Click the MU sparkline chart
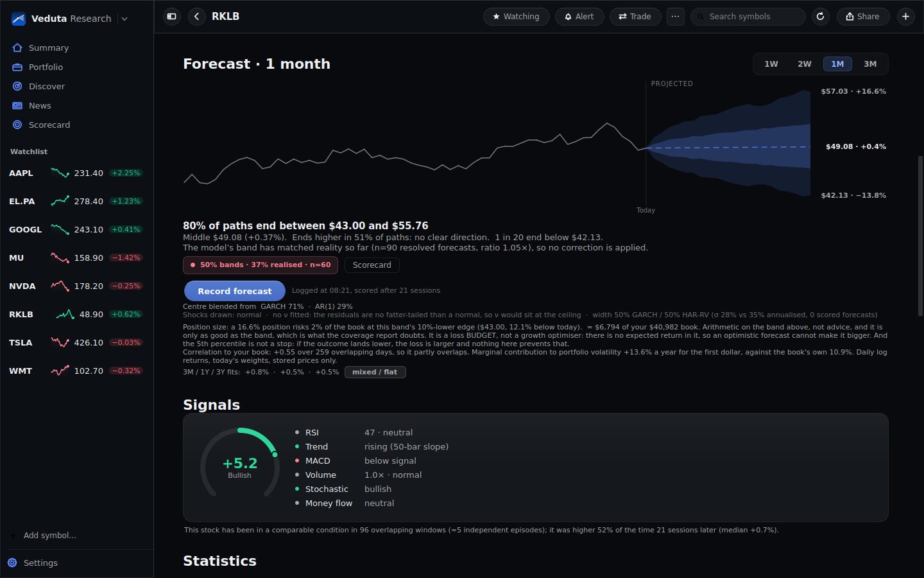924x578 pixels. [60, 258]
